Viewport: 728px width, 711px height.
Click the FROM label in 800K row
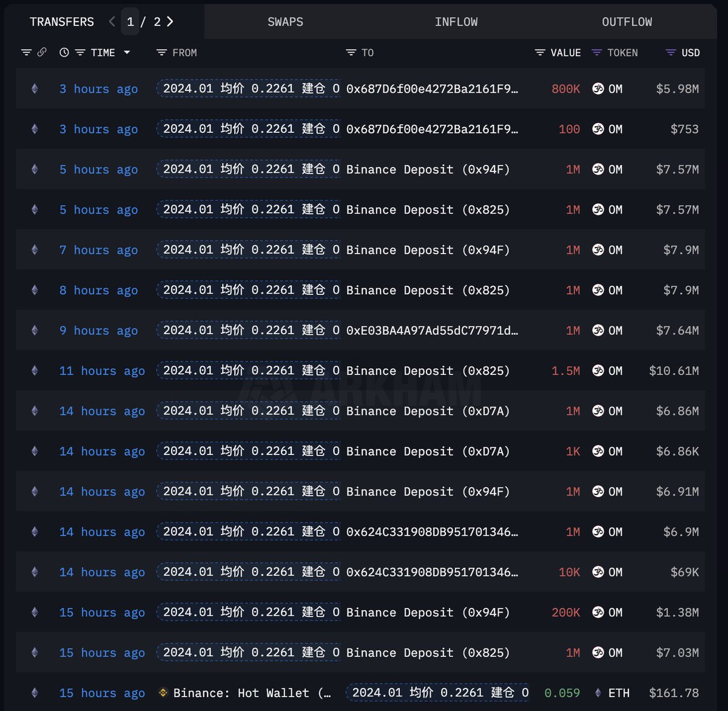click(x=248, y=89)
